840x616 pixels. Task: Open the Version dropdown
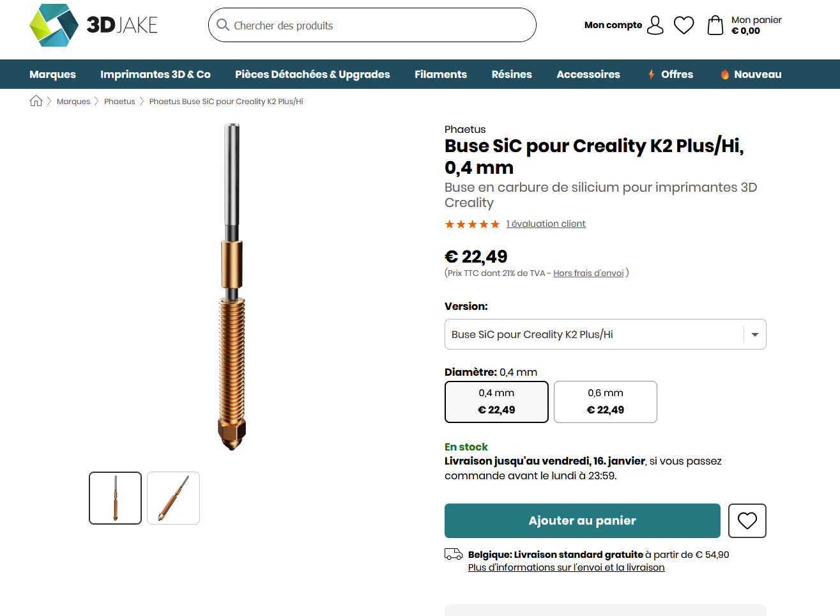594,334
